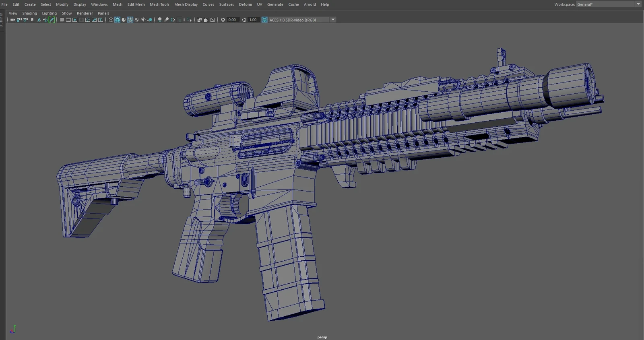Open the Edit Mesh menu
The image size is (644, 340).
[136, 4]
